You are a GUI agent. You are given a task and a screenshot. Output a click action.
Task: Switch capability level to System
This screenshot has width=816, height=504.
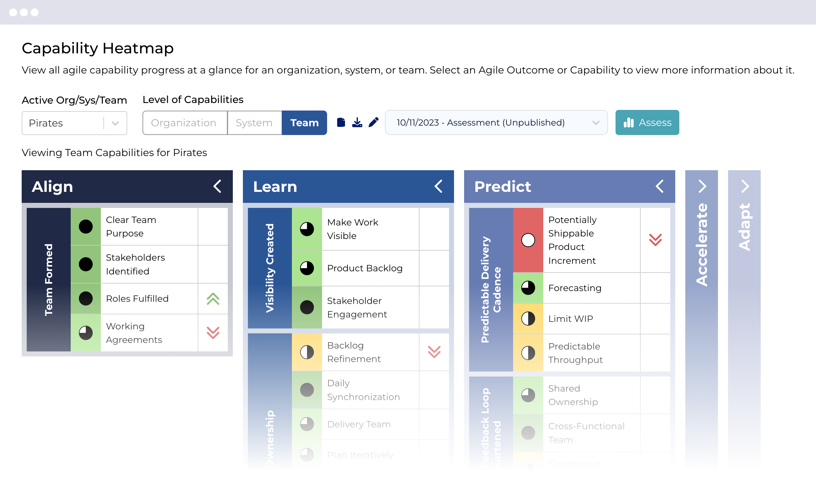pyautogui.click(x=254, y=123)
